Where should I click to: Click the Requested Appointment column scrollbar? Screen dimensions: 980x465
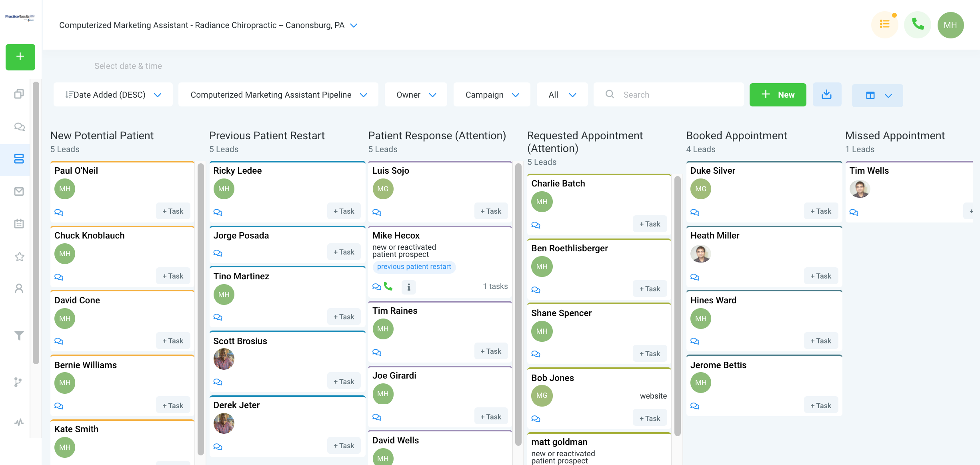point(678,306)
